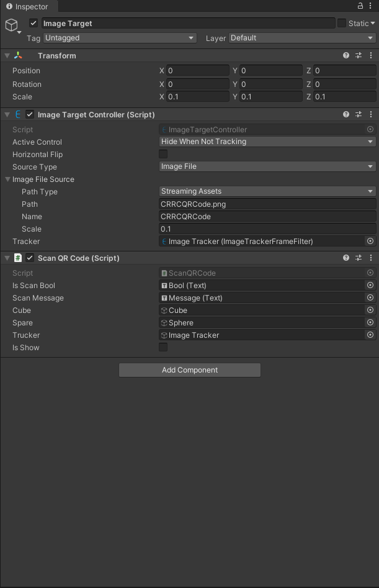Select the Inspector tab
This screenshot has width=379, height=588.
(x=26, y=7)
